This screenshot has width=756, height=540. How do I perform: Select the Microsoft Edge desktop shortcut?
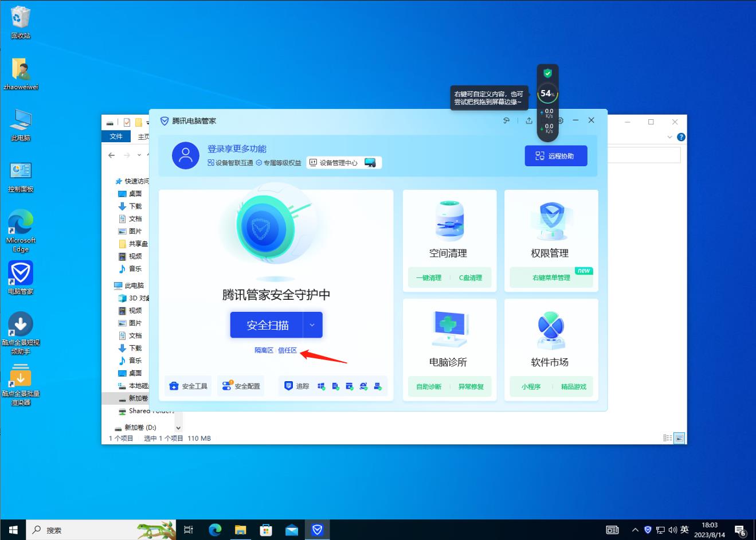click(21, 231)
